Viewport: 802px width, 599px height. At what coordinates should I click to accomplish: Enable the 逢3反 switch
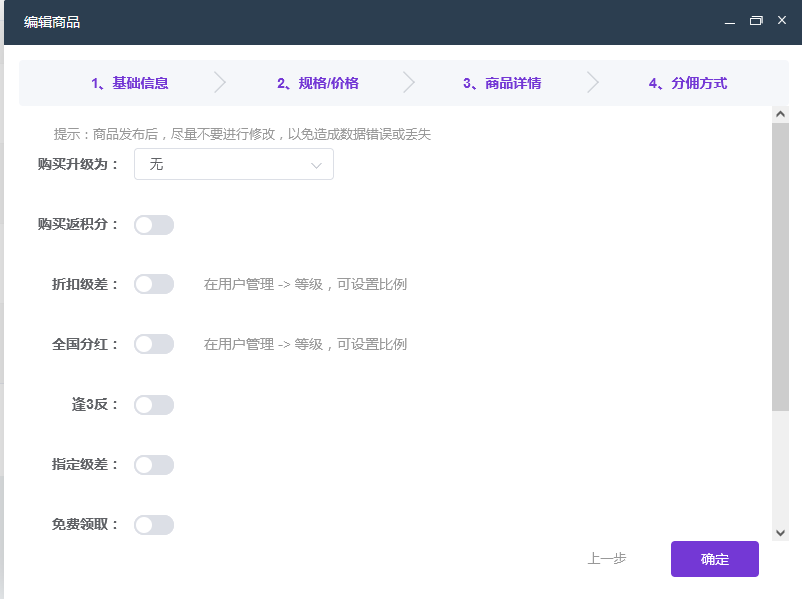154,405
